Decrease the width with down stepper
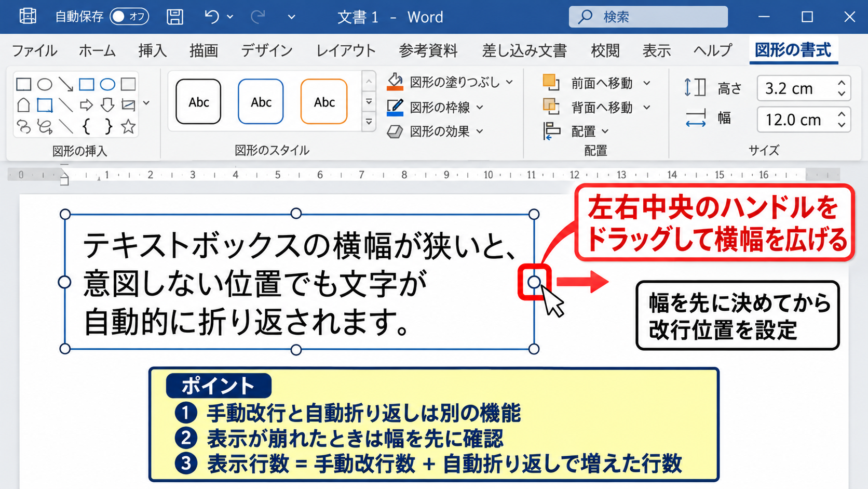The image size is (868, 489). pos(842,126)
